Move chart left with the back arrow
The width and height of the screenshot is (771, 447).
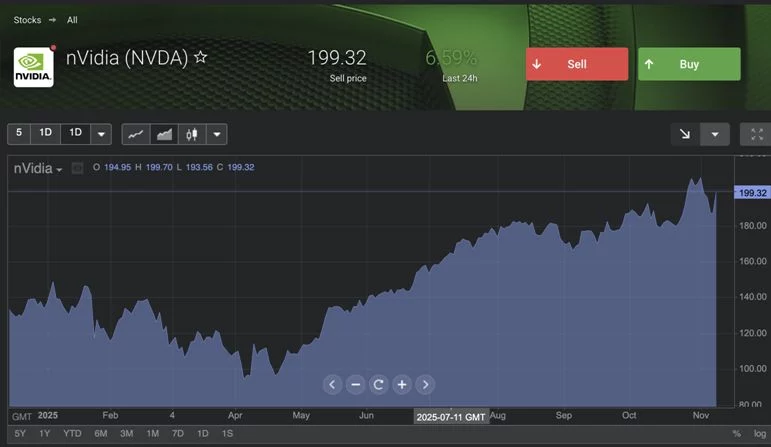(x=332, y=385)
